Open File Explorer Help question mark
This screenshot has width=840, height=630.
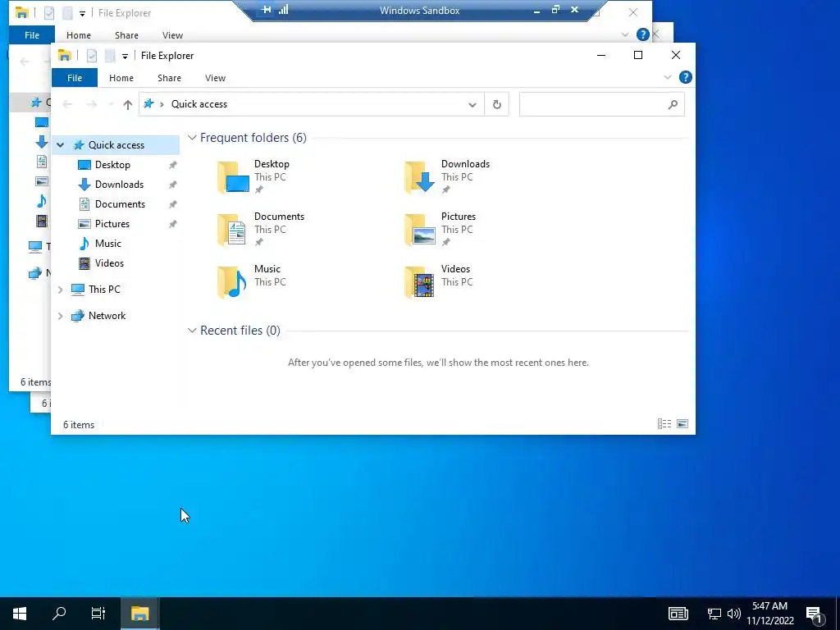tap(685, 78)
